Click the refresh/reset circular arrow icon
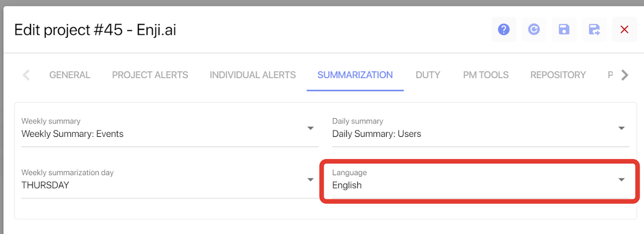644x234 pixels. tap(534, 30)
